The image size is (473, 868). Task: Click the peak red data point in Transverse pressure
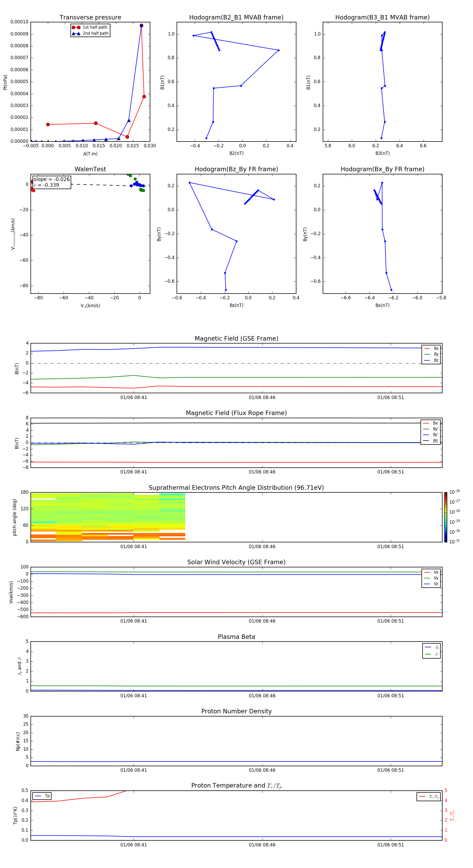141,25
